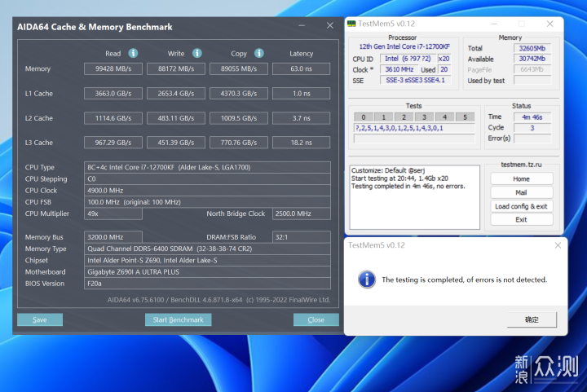Viewport: 587px width, 392px height.
Task: Click Memory Write value 88172 MB/s
Action: click(x=176, y=68)
